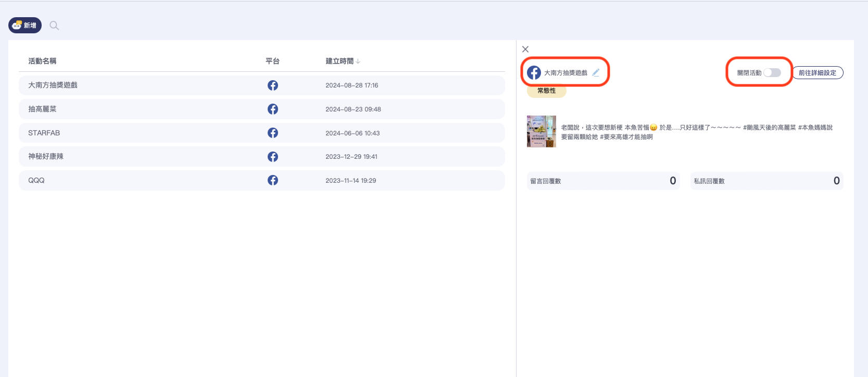
Task: Open 前往詳細設定 button
Action: click(x=817, y=73)
